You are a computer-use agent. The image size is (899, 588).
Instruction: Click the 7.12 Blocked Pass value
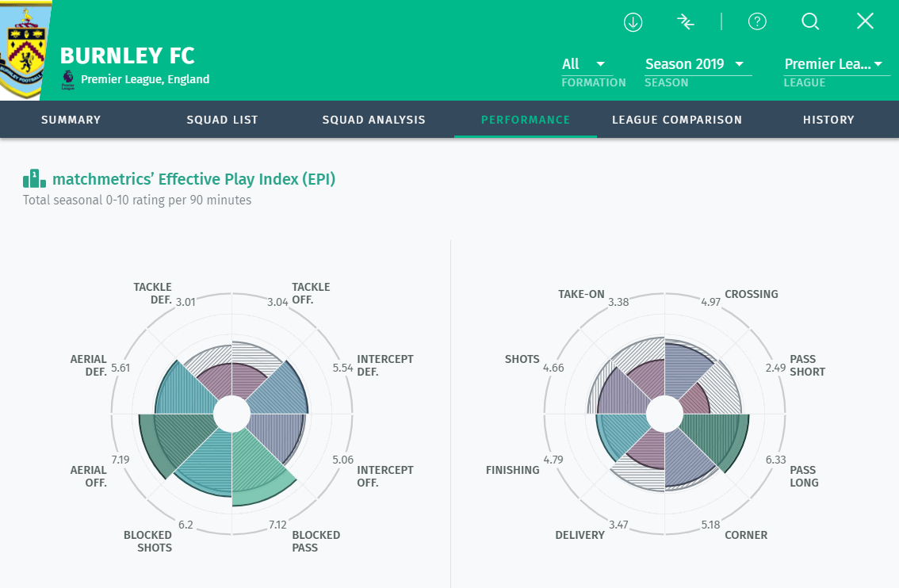click(x=277, y=525)
